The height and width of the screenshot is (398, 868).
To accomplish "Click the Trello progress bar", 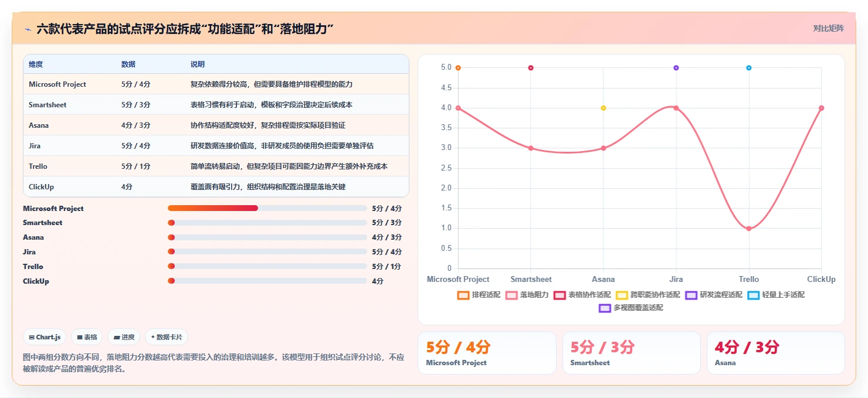I will (267, 267).
